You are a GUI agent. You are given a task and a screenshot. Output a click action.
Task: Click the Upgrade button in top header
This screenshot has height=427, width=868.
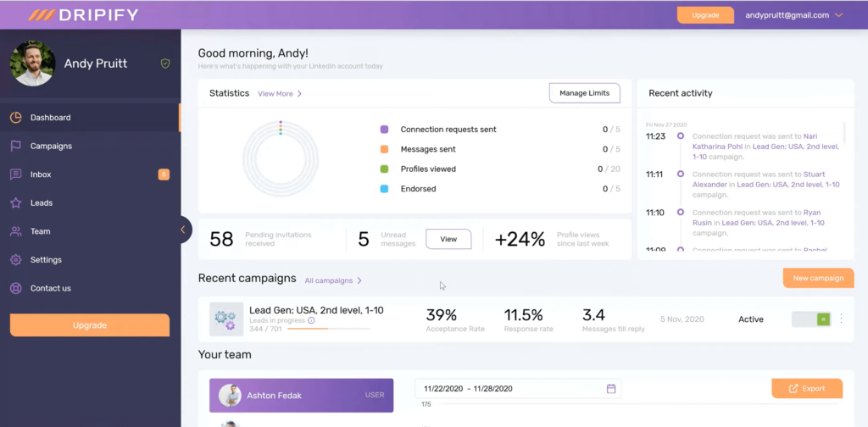tap(705, 15)
